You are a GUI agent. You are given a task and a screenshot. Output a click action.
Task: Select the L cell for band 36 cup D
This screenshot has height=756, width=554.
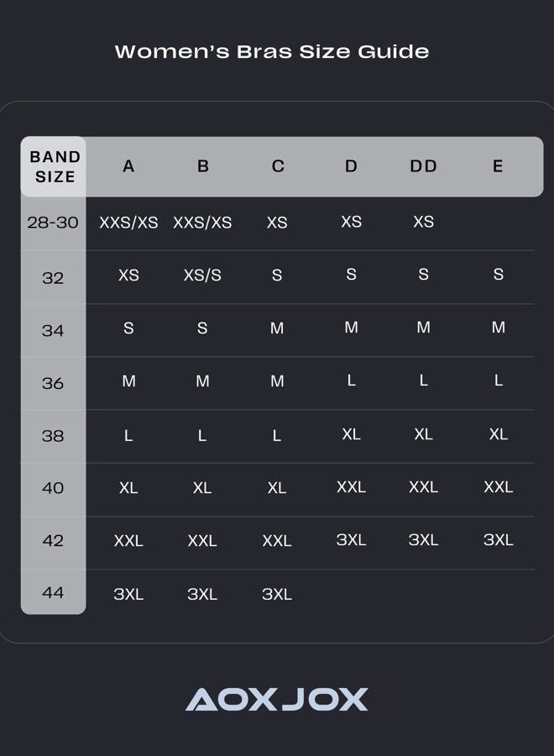(351, 381)
